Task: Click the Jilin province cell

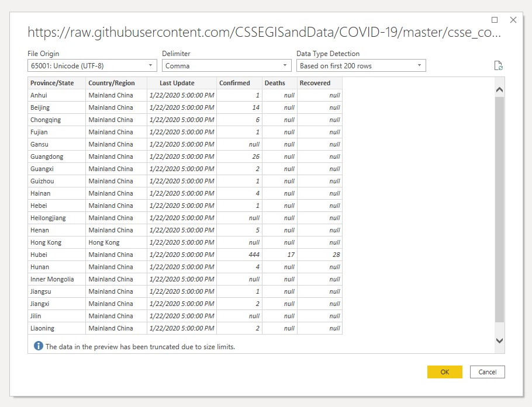Action: 57,316
